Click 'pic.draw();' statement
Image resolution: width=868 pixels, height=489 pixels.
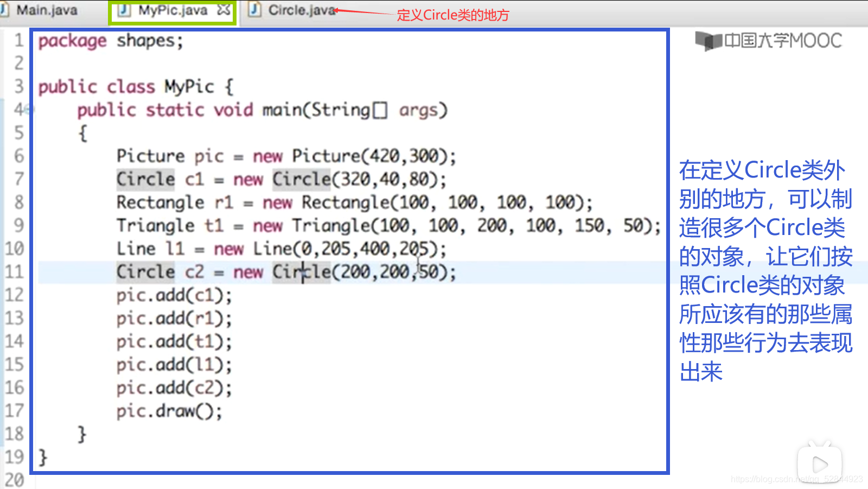pyautogui.click(x=169, y=411)
